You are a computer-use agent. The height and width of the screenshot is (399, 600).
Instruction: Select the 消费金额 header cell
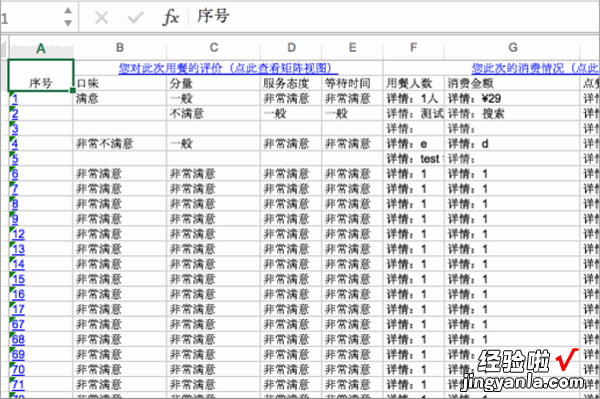[512, 83]
